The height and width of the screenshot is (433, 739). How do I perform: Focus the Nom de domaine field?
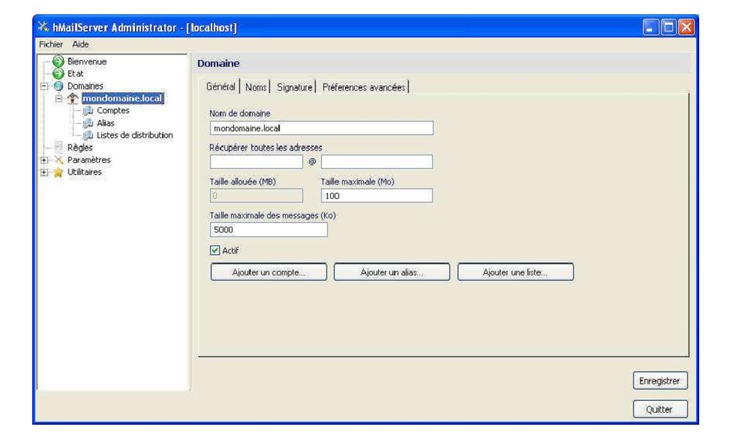tap(321, 128)
